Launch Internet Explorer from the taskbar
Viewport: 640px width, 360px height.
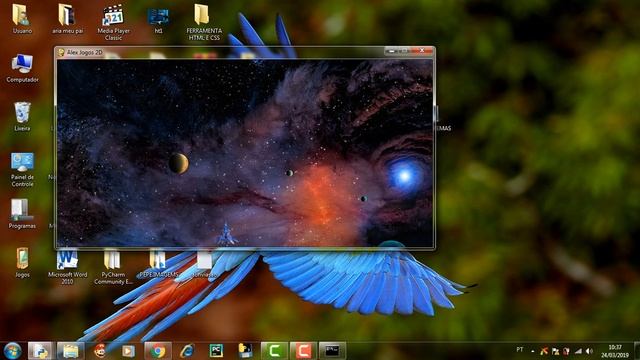(x=187, y=351)
